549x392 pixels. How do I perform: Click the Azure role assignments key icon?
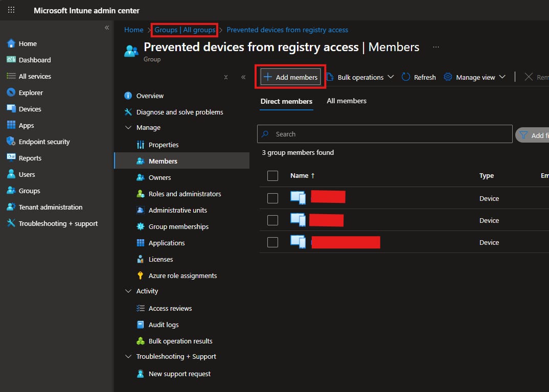click(141, 275)
